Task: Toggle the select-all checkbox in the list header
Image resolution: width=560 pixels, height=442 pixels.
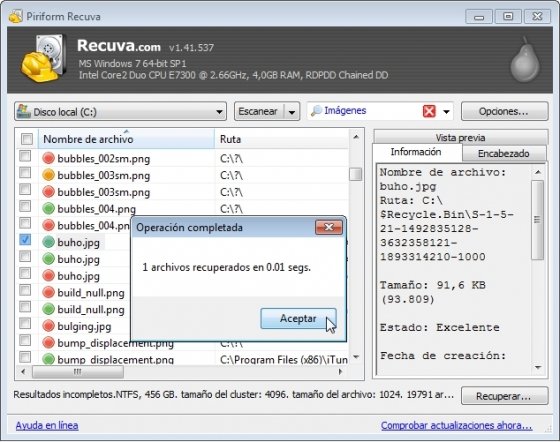Action: coord(27,139)
